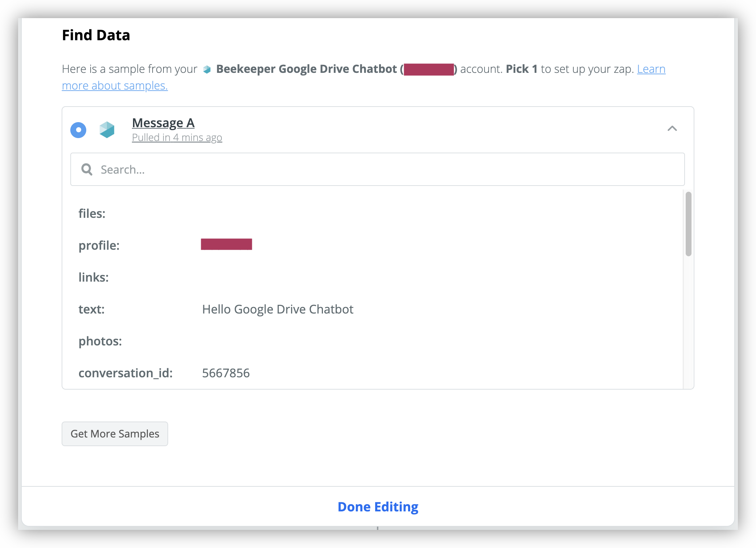Select the Message A radio button
Viewport: 756px width, 548px height.
(x=78, y=130)
